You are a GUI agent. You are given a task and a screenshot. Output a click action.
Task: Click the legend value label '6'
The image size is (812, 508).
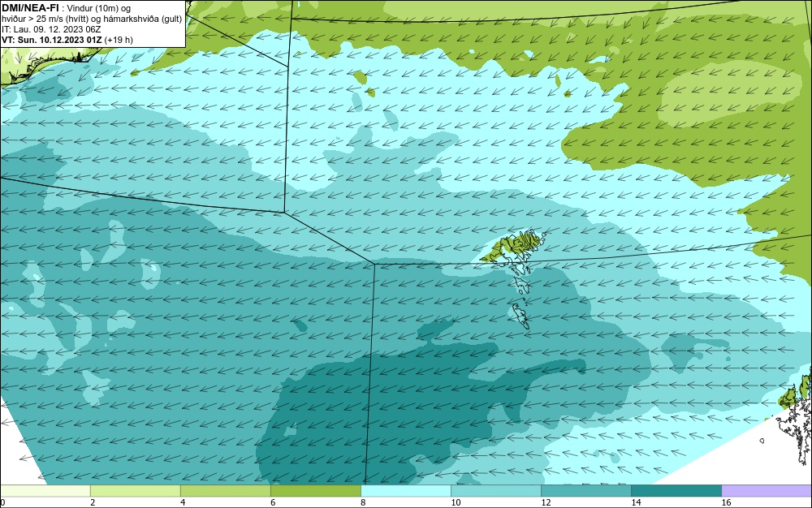(273, 502)
